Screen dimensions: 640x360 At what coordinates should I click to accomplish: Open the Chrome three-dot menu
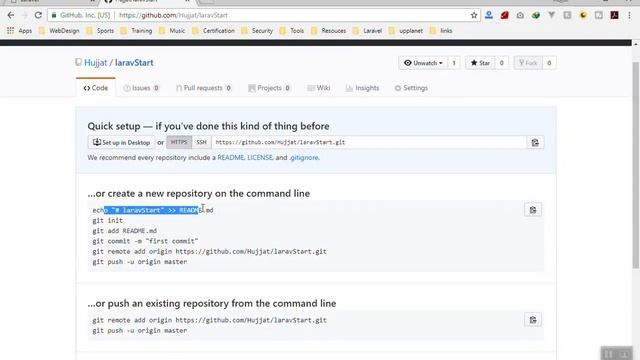[630, 15]
